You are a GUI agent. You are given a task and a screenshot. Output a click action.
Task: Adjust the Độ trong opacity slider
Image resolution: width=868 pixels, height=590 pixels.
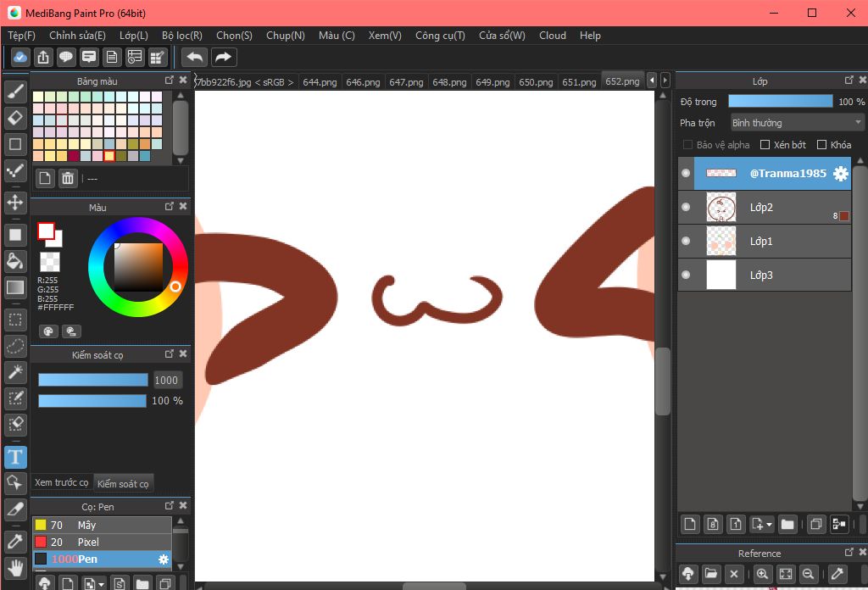pyautogui.click(x=781, y=101)
